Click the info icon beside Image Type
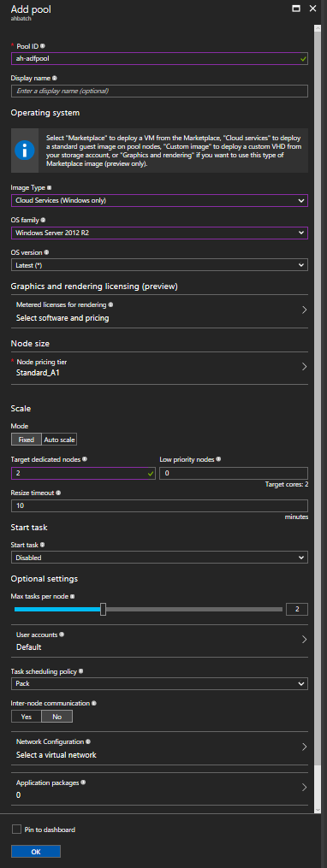Viewport: 327px width, 868px height. click(x=50, y=188)
